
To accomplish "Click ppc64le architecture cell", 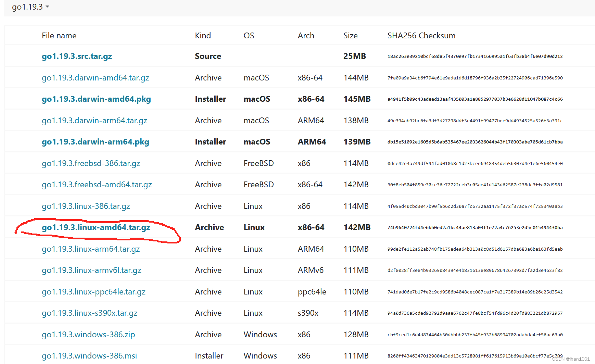I will point(312,292).
